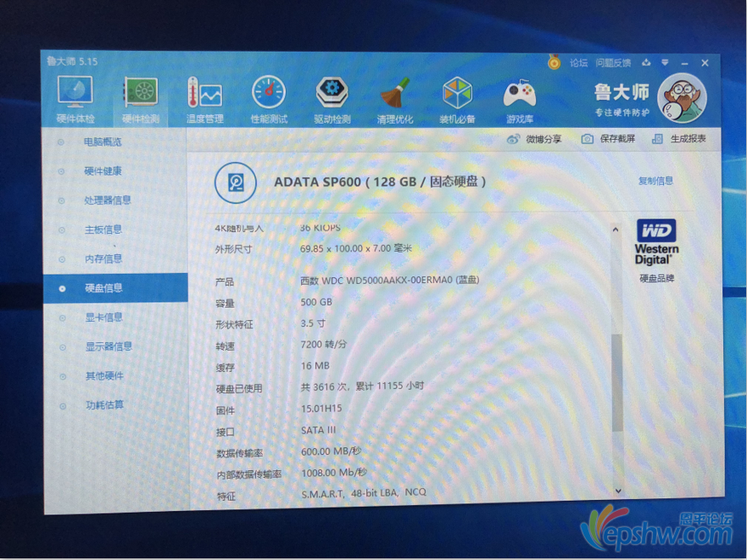Screen dimensions: 747x560
Task: Click scrollbar up arrow
Action: coord(616,230)
